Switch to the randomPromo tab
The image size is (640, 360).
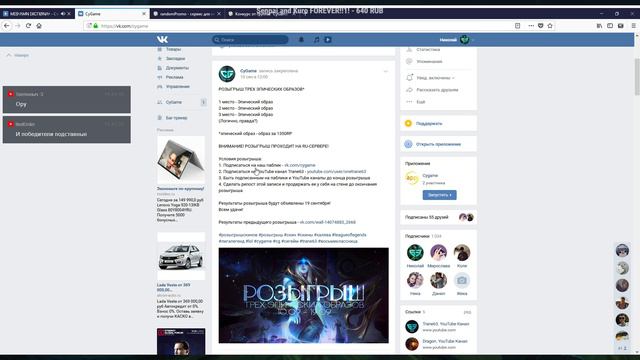point(186,14)
